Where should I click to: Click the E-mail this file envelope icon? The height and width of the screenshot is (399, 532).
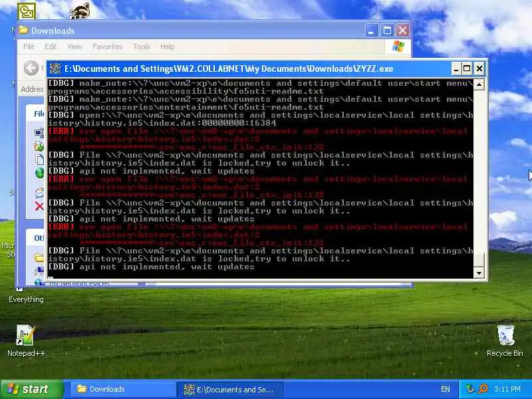point(40,193)
